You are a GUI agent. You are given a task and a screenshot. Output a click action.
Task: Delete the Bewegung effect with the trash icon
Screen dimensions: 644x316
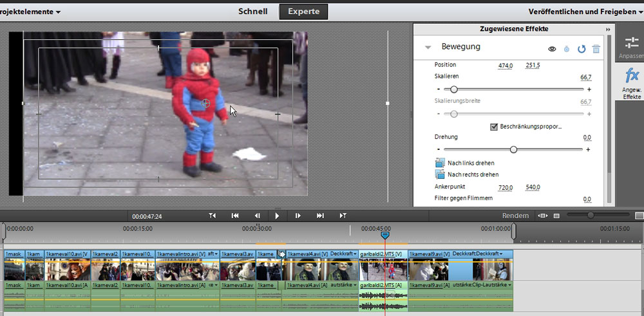(596, 50)
